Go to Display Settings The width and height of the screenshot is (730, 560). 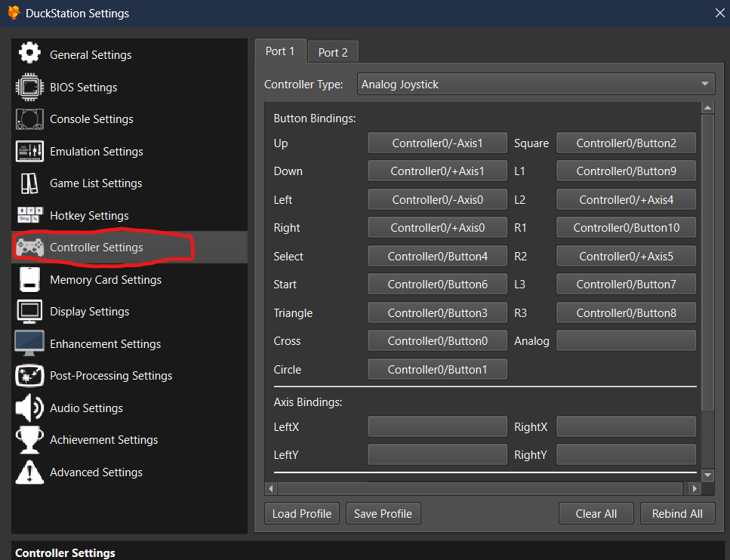click(129, 312)
